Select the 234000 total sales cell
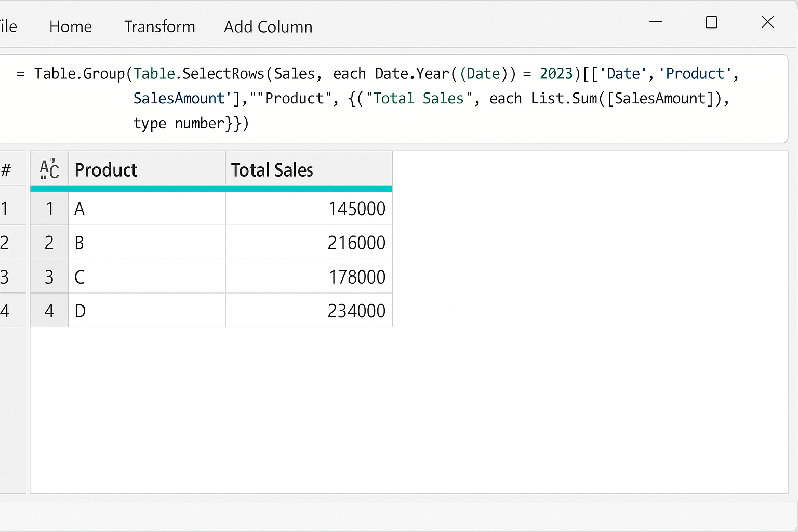This screenshot has height=532, width=798. [x=309, y=311]
